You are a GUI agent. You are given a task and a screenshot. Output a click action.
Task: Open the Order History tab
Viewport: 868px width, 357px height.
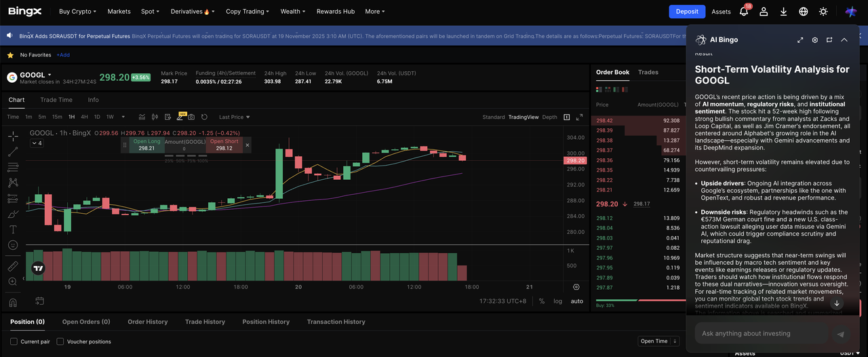click(147, 322)
